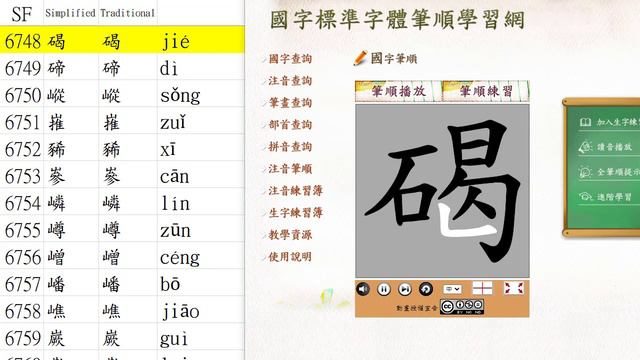
Task: Select the cell 6755
Action: 22,229
